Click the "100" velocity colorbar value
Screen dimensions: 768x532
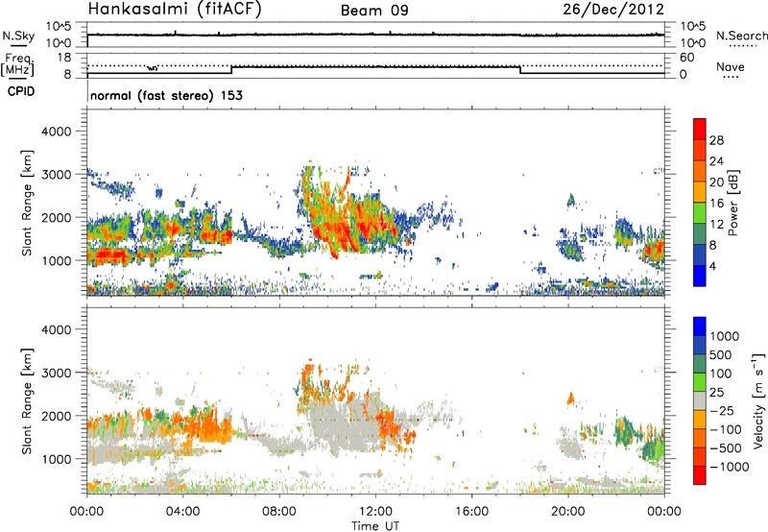(721, 374)
